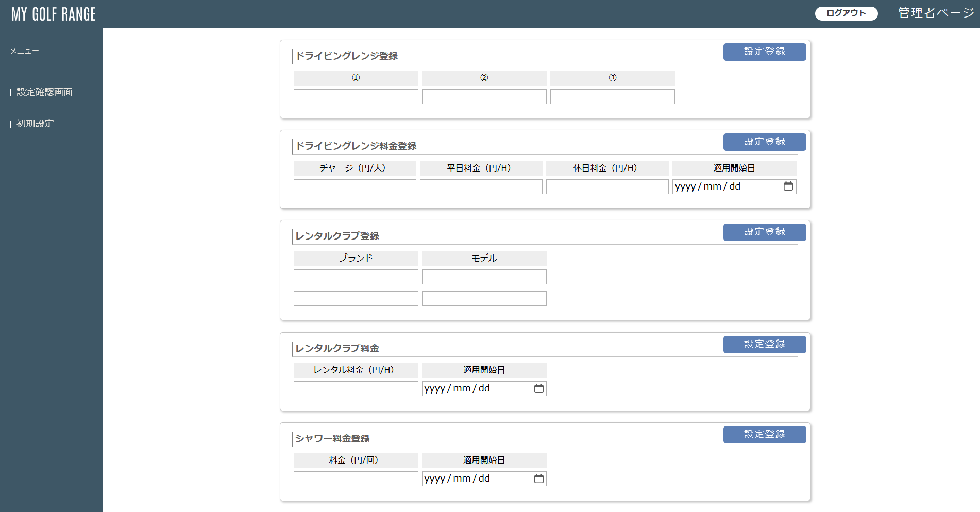Open calendar picker for driving range fee start date
Image resolution: width=980 pixels, height=512 pixels.
[788, 186]
